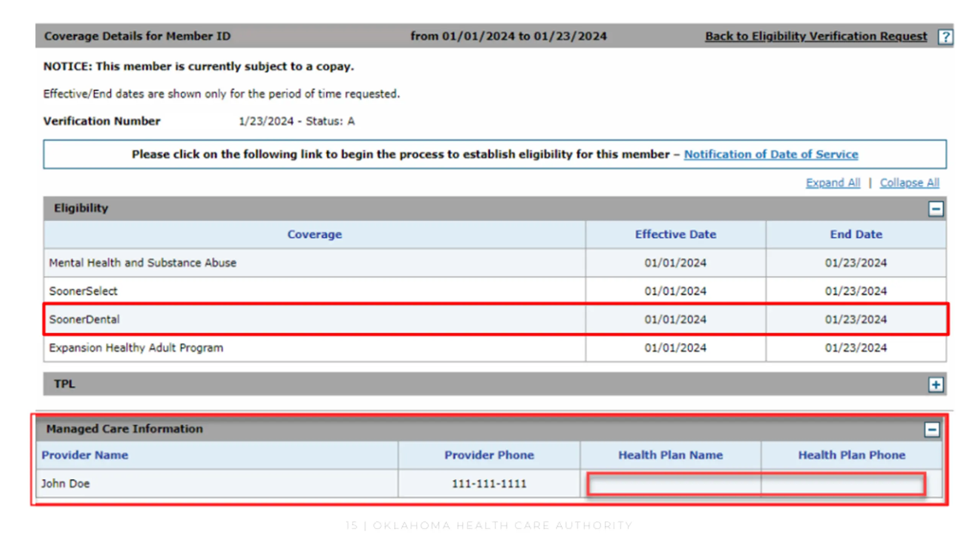The image size is (980, 551).
Task: Click the Health Plan Phone column header
Action: click(x=852, y=455)
